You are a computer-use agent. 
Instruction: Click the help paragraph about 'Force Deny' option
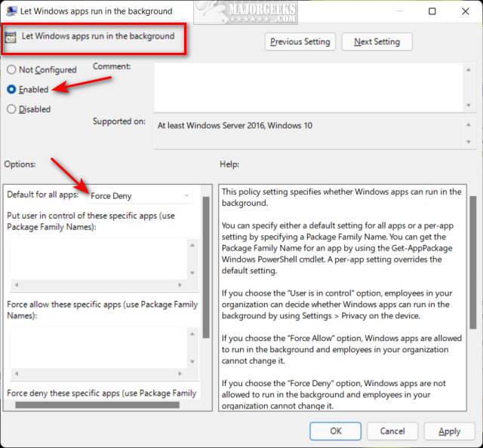point(334,394)
